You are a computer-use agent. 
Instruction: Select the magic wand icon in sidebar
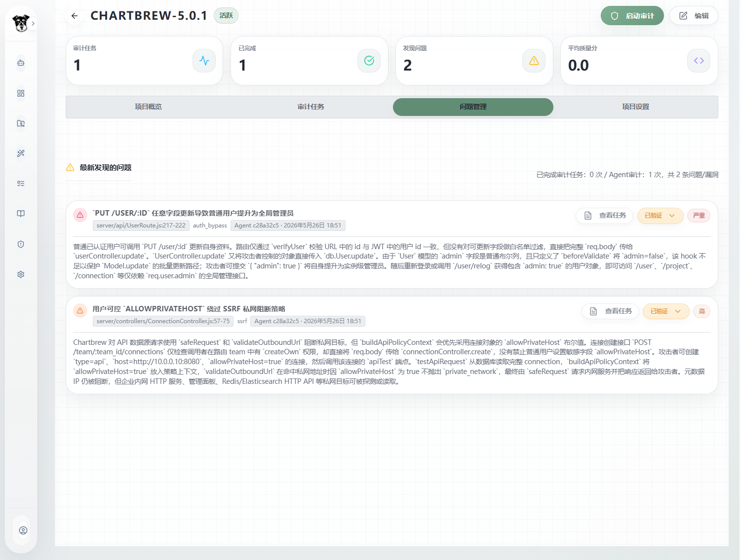(21, 153)
